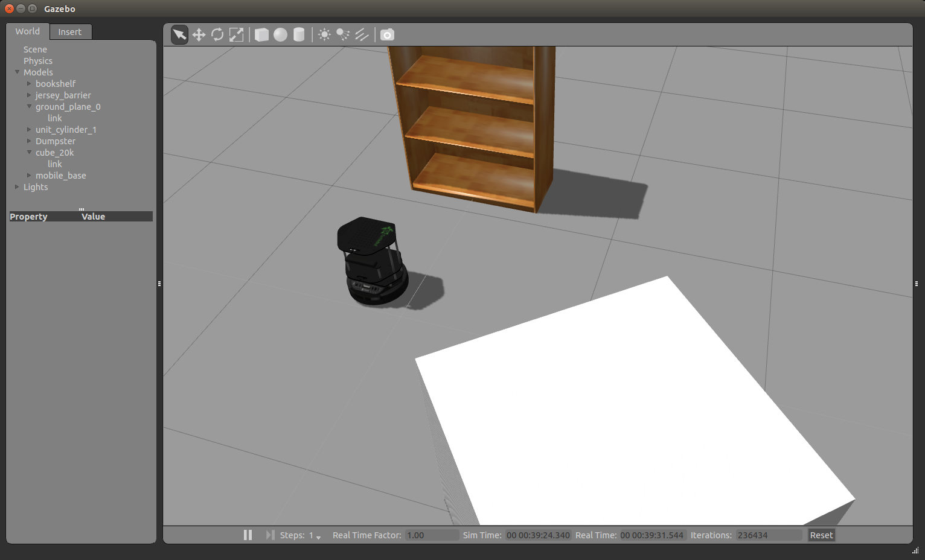
Task: Add a point light
Action: tap(324, 35)
